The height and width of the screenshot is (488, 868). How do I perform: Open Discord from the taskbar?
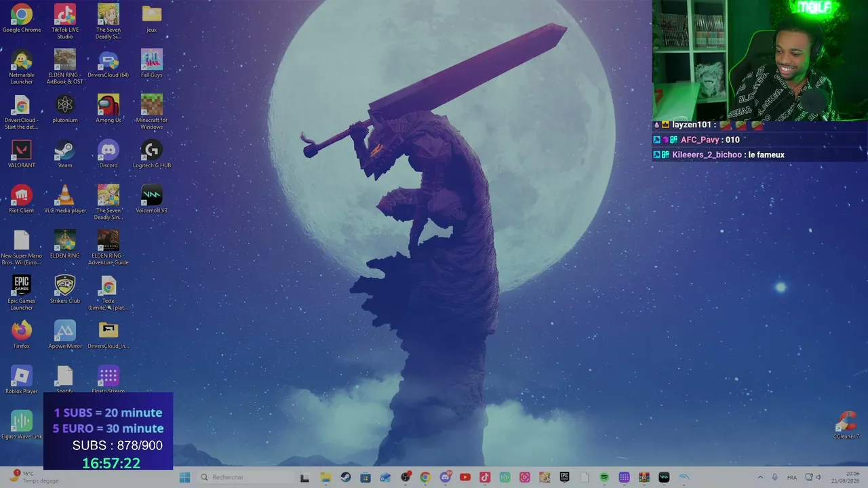click(446, 477)
